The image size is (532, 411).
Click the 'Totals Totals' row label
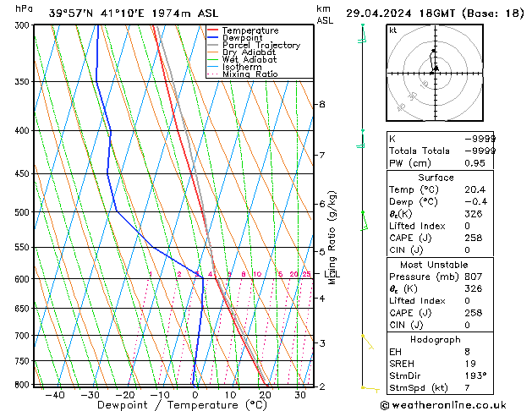(419, 151)
